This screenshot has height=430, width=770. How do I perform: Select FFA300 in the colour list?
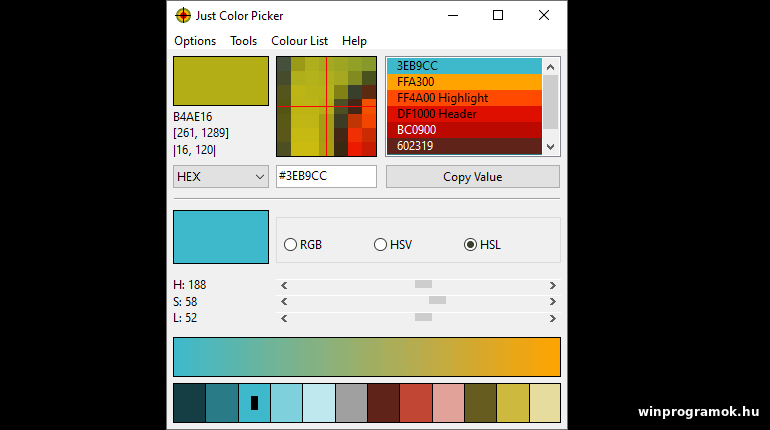click(464, 82)
